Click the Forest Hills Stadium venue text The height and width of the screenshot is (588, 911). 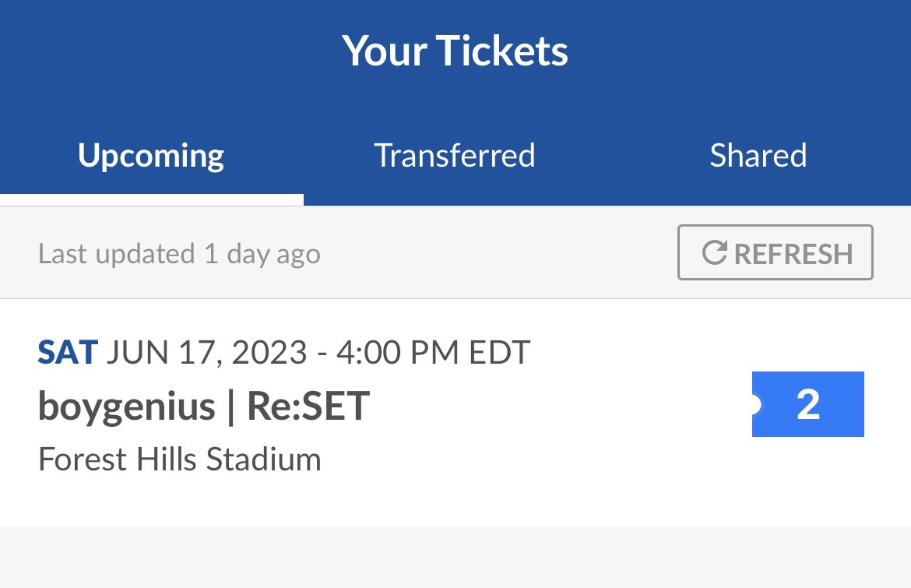[x=180, y=459]
